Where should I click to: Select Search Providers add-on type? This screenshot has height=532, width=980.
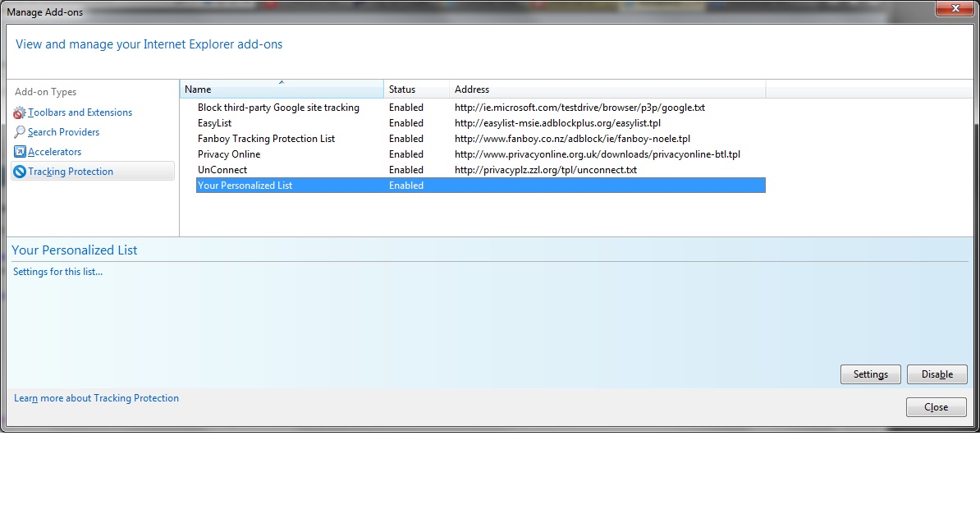pyautogui.click(x=63, y=132)
